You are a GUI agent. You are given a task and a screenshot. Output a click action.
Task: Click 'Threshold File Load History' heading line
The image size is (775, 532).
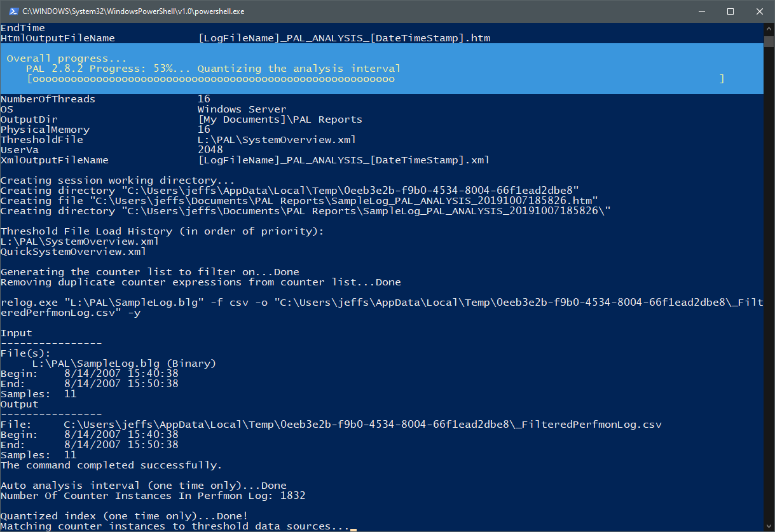pyautogui.click(x=163, y=231)
